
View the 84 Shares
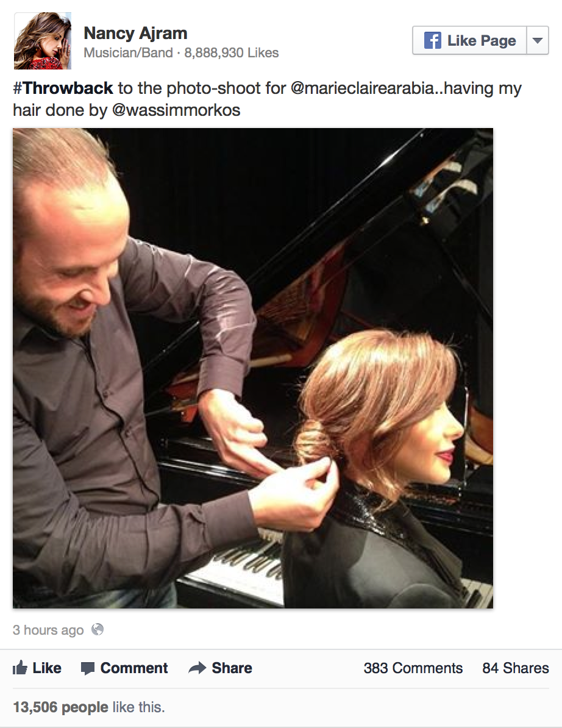tap(516, 668)
